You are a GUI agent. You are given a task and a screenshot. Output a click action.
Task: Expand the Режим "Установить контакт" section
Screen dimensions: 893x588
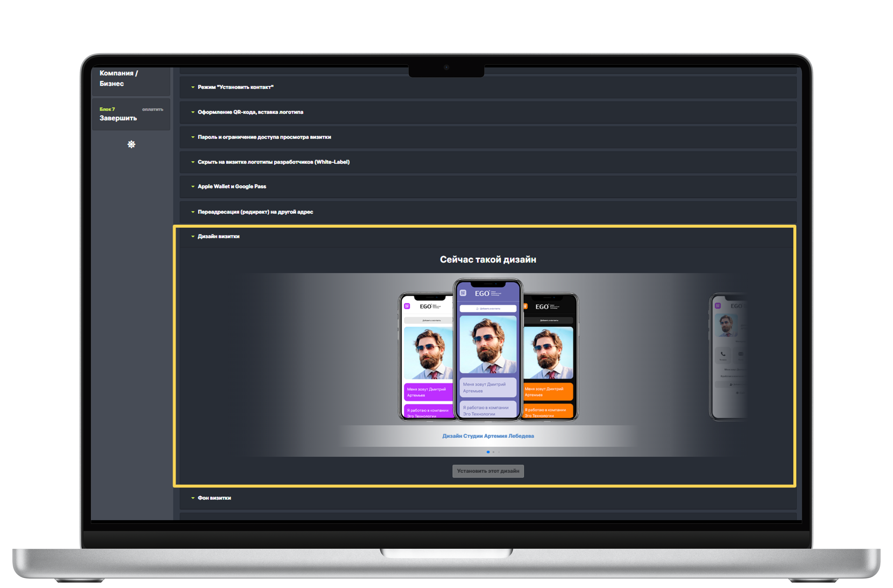click(x=235, y=87)
